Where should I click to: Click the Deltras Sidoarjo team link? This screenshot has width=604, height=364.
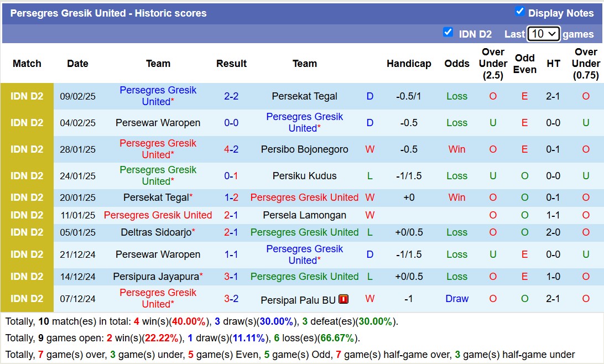tap(155, 232)
